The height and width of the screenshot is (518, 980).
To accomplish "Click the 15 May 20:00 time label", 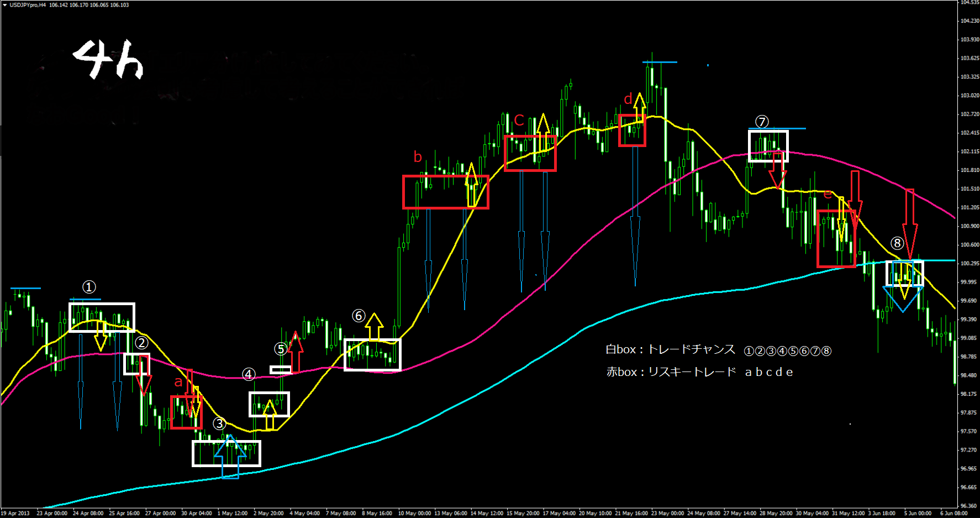I will 523,514.
